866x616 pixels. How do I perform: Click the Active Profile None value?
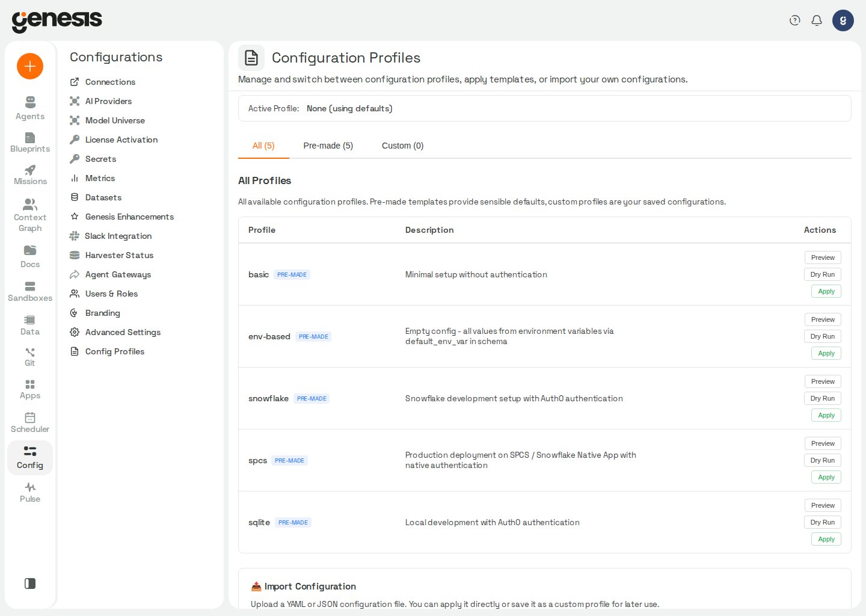tap(349, 108)
